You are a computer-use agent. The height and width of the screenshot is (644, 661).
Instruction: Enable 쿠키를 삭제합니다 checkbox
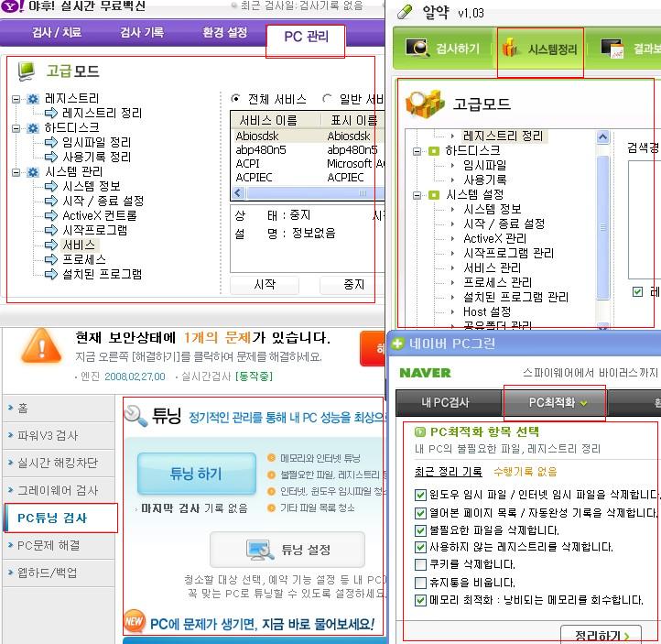pyautogui.click(x=420, y=564)
